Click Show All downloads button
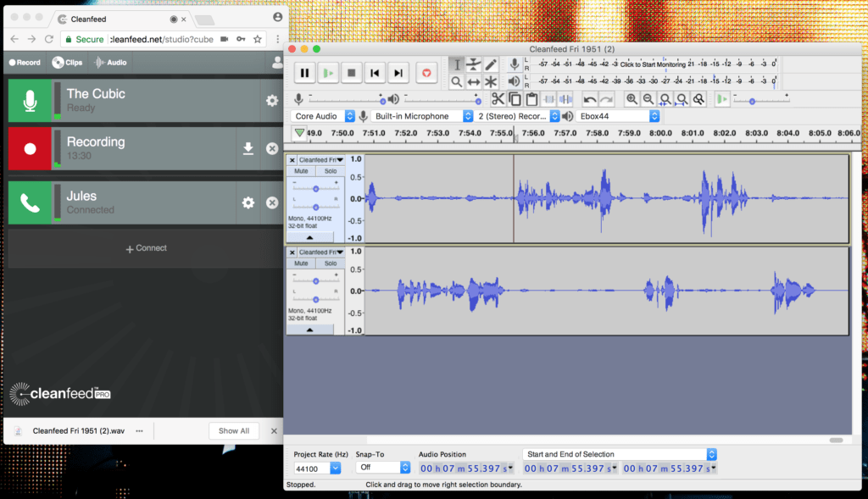The height and width of the screenshot is (499, 868). click(234, 431)
